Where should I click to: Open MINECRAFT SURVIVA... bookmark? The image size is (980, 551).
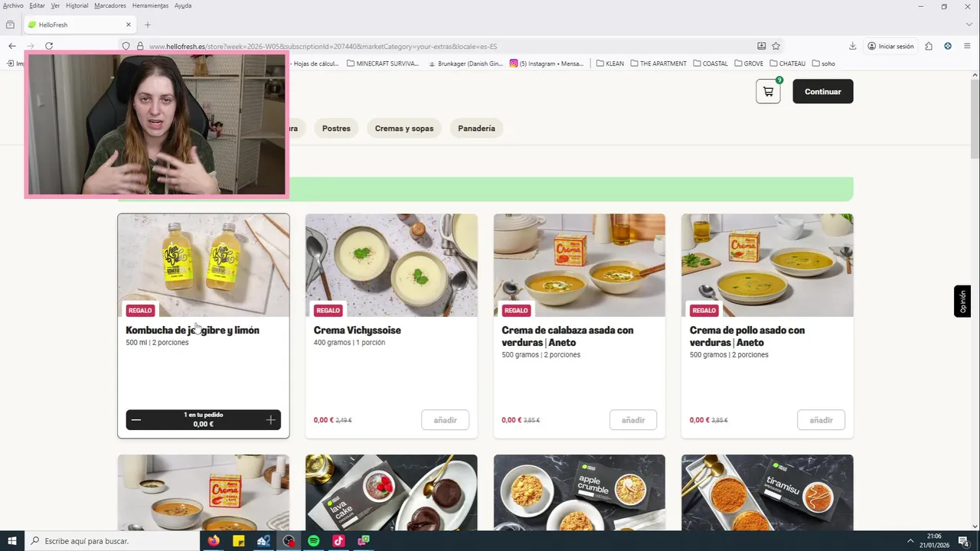383,64
